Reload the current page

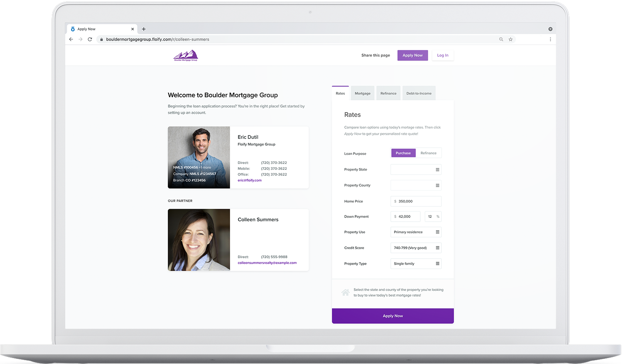pyautogui.click(x=90, y=39)
